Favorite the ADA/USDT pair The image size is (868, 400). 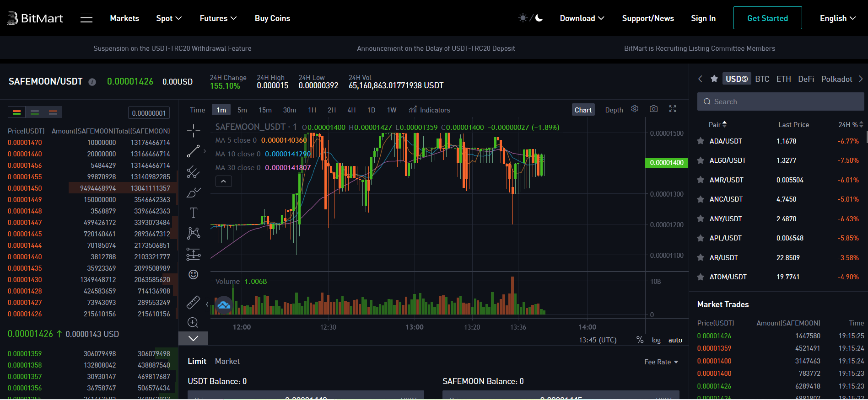tap(701, 141)
